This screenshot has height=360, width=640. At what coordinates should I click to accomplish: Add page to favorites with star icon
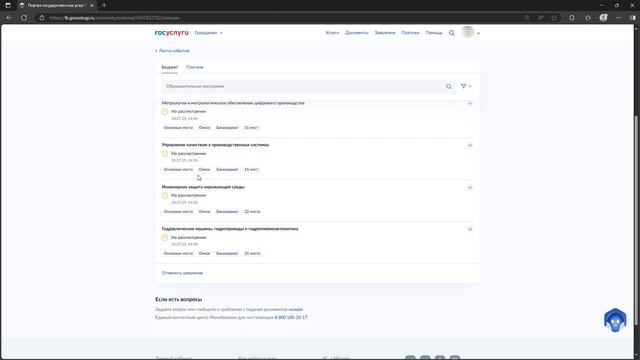pyautogui.click(x=554, y=18)
